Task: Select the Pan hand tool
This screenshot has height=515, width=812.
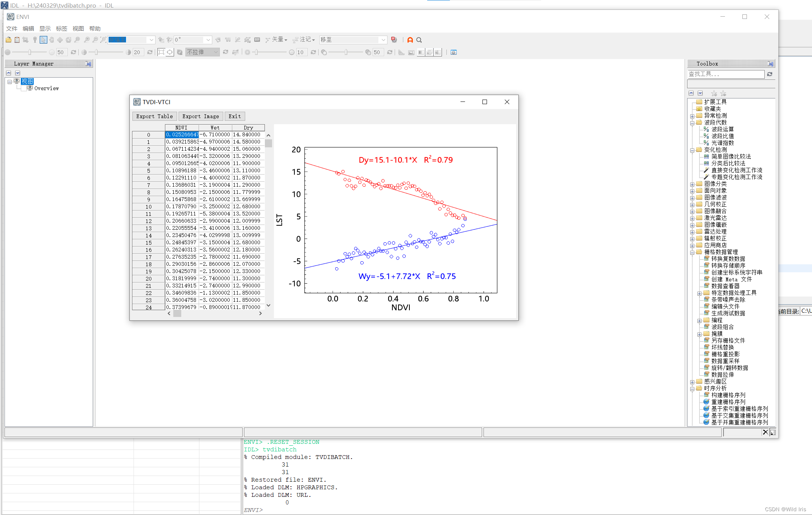Action: (51, 40)
